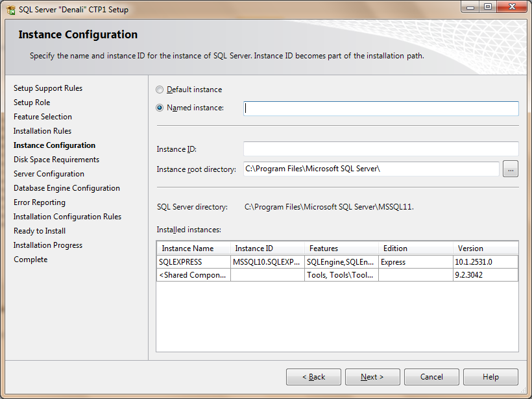Click version 10.1.2531.0 cell
The image size is (532, 399).
click(485, 262)
